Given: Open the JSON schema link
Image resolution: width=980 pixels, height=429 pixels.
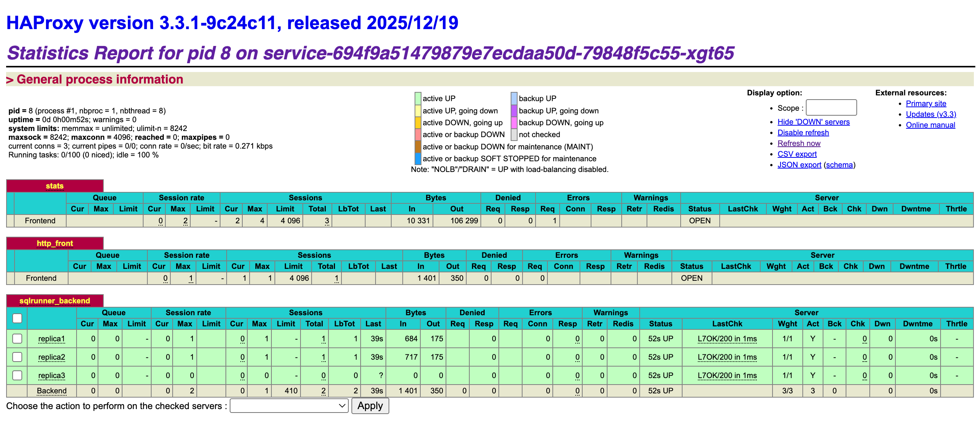Looking at the screenshot, I should (839, 165).
